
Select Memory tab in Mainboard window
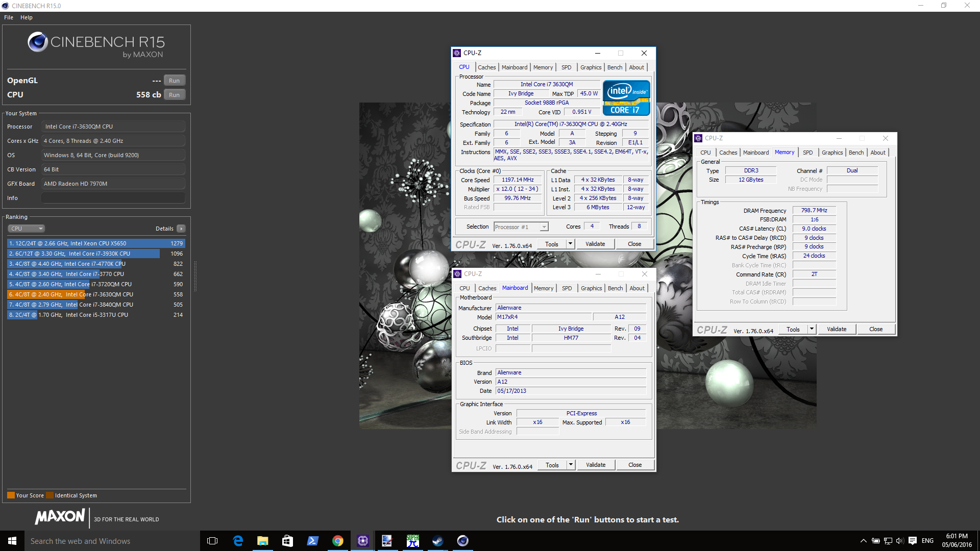coord(543,288)
